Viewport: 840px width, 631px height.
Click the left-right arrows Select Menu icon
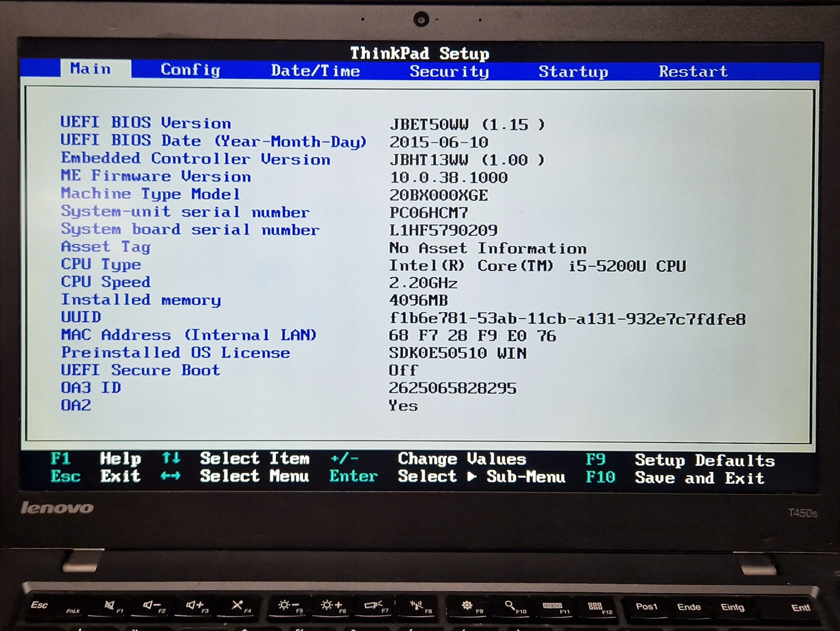[x=171, y=476]
